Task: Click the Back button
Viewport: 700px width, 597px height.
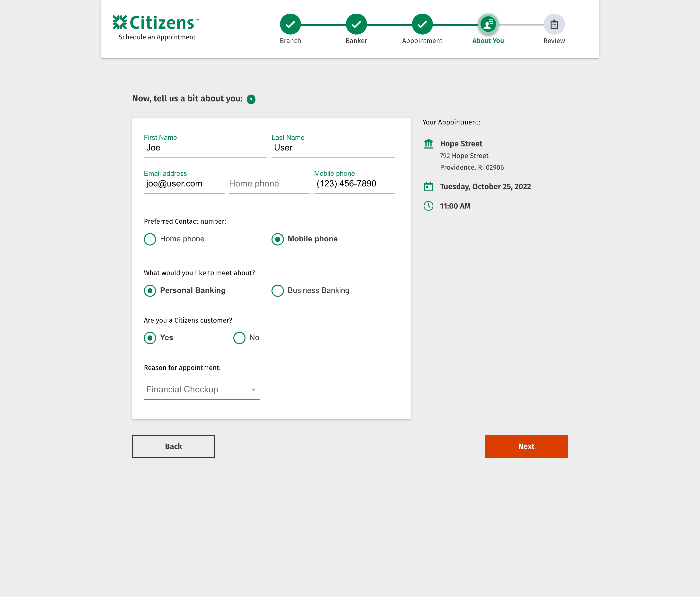Action: pos(173,446)
